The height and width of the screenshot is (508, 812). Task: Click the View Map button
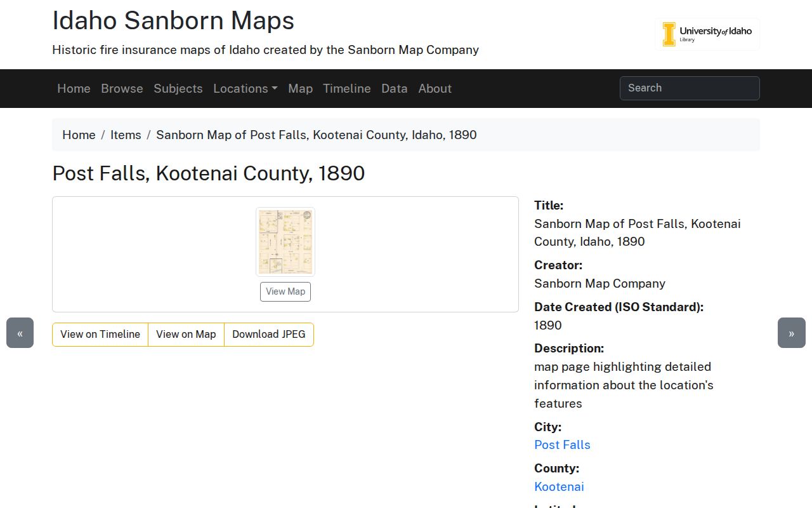pos(285,291)
